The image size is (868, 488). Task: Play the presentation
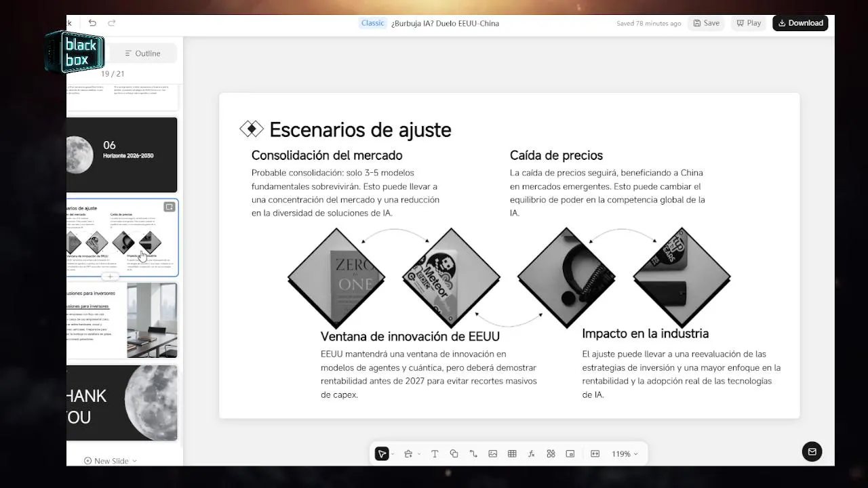[749, 23]
